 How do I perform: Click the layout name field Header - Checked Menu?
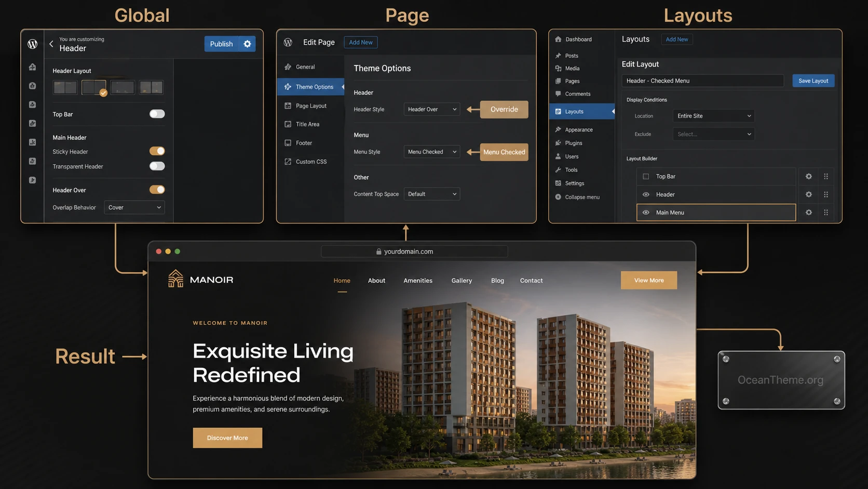tap(702, 81)
